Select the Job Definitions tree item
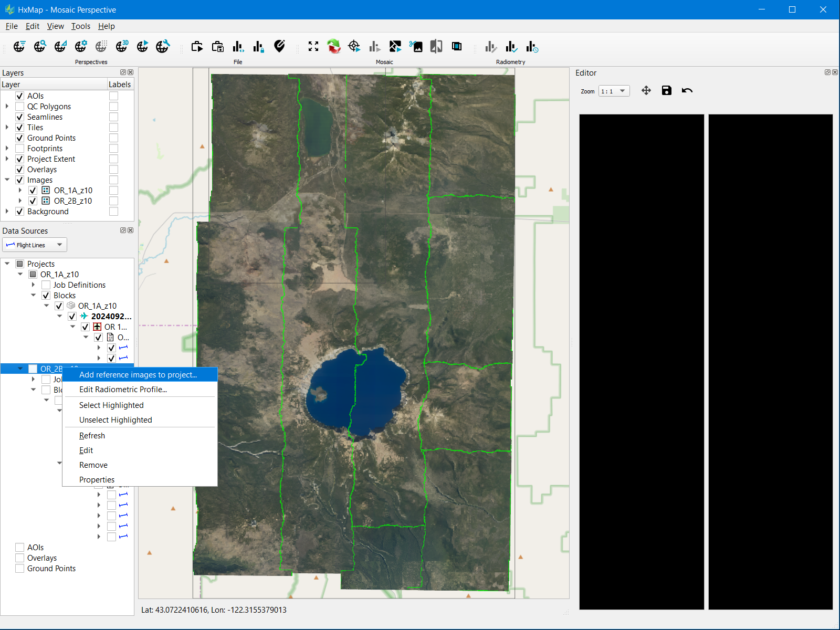The height and width of the screenshot is (630, 840). pyautogui.click(x=79, y=285)
